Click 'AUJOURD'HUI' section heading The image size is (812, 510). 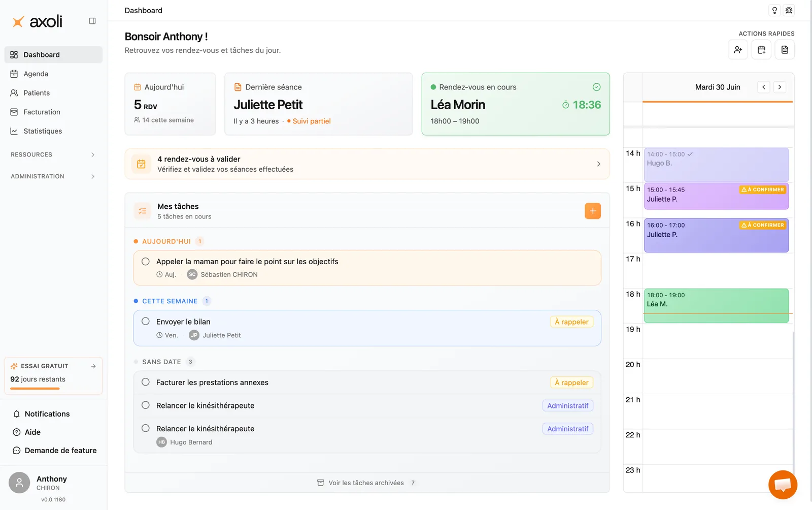click(166, 241)
